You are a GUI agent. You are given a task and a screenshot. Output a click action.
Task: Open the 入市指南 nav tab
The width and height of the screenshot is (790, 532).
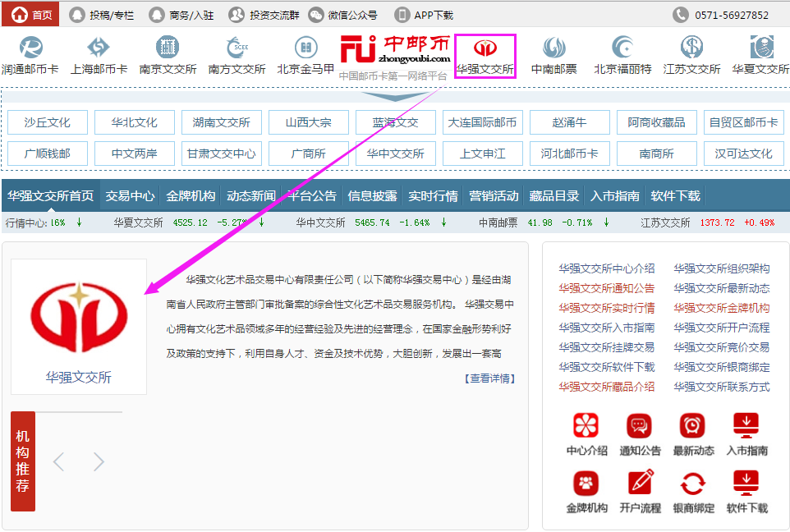click(x=614, y=196)
